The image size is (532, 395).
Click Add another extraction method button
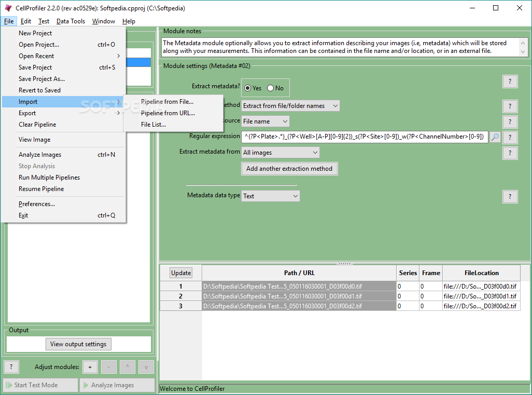[289, 169]
